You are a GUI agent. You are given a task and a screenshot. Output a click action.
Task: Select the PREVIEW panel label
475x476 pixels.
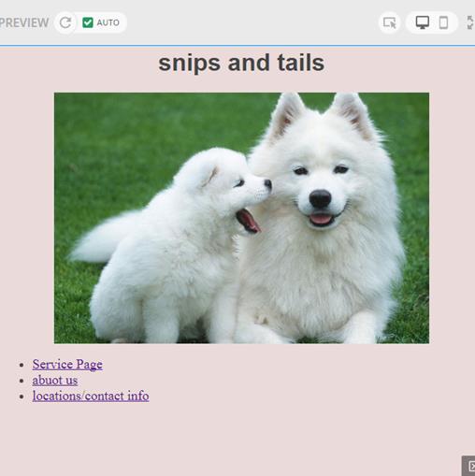(x=24, y=22)
